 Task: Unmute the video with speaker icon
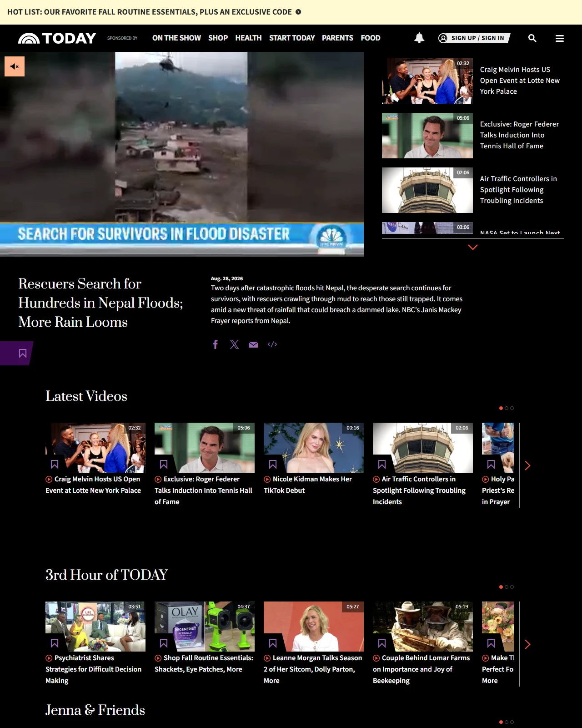click(15, 66)
